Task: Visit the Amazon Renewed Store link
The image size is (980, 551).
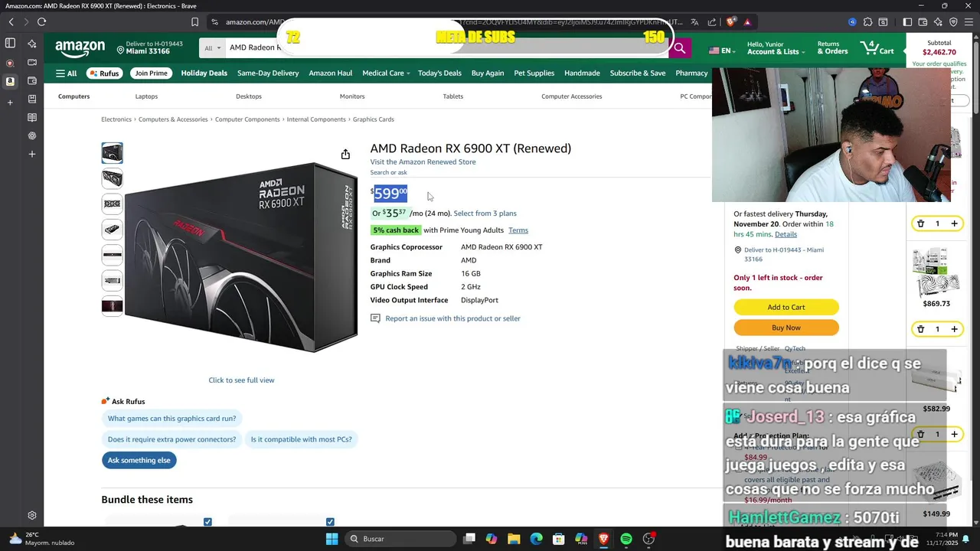Action: click(423, 162)
